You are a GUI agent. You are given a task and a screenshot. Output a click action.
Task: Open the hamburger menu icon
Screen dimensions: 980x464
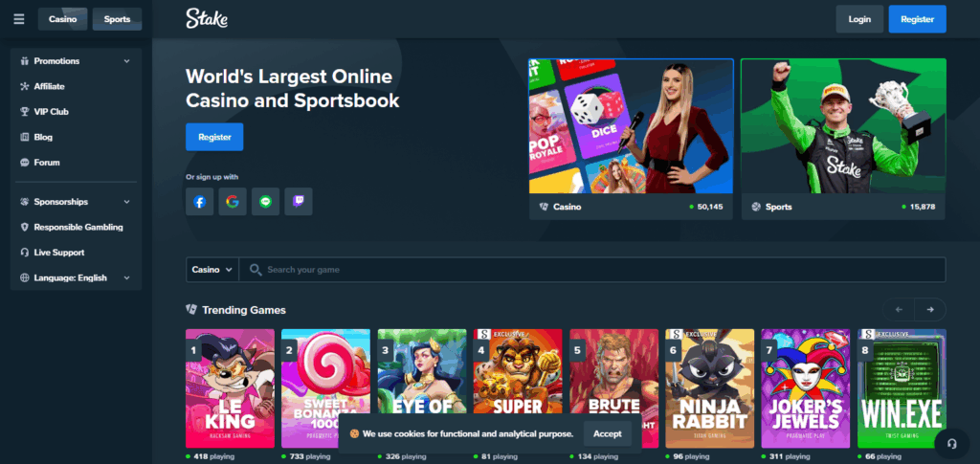(19, 19)
